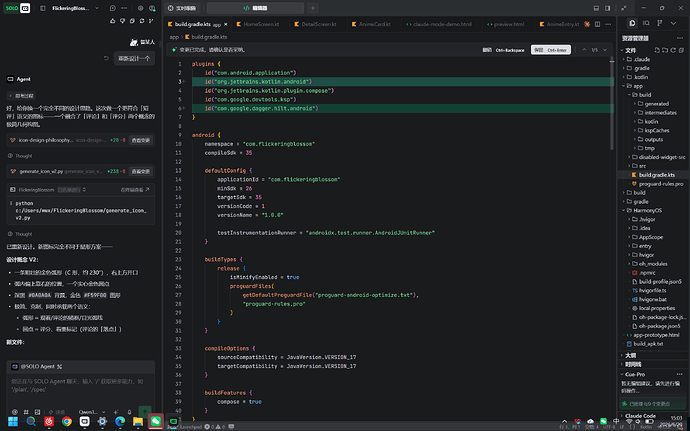690x431 pixels.
Task: Click the new file icon in the file explorer header
Action: click(x=657, y=50)
